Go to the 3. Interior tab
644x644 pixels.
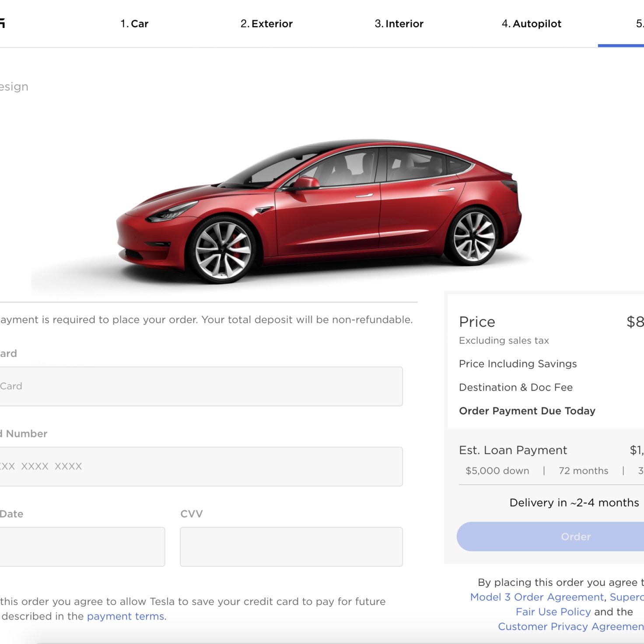399,24
